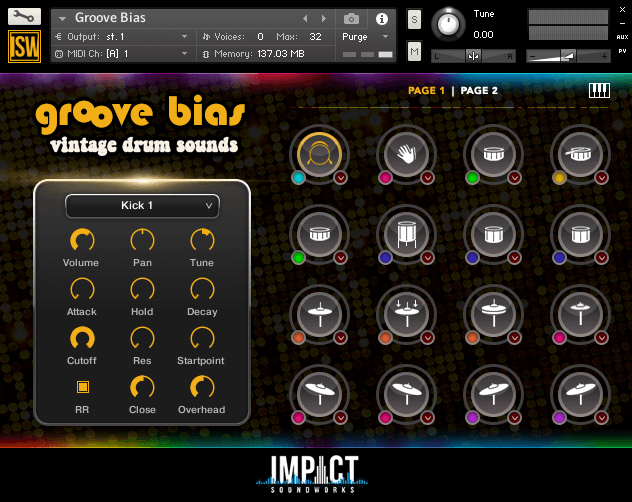Click the pan center icon in header
Screen dimensions: 632x502
coord(473,56)
